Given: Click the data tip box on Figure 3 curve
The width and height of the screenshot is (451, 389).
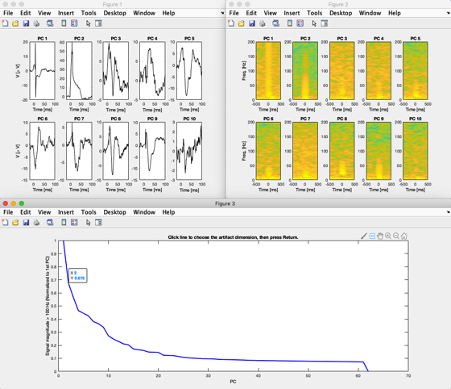Looking at the screenshot, I should coord(78,275).
